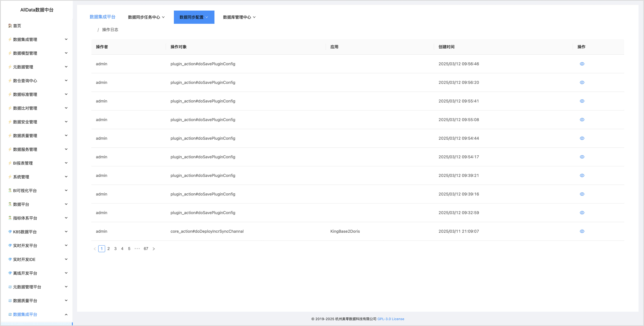Go to page 67 of logs
This screenshot has height=326, width=644.
point(146,249)
